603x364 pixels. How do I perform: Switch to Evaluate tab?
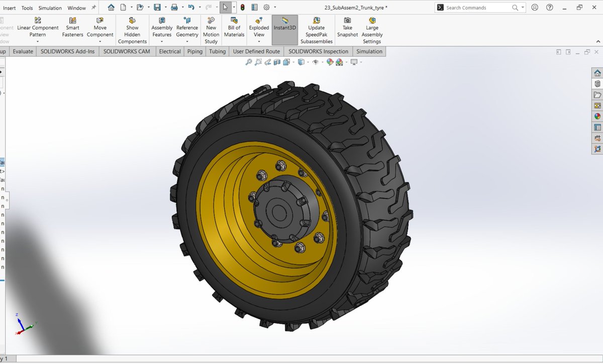click(x=23, y=51)
